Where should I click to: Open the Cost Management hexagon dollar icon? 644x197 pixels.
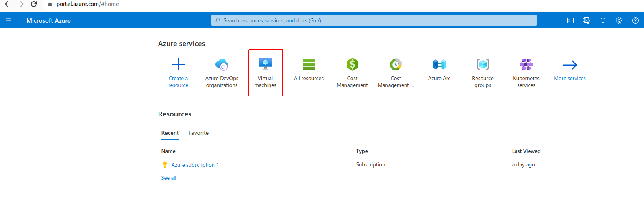352,64
